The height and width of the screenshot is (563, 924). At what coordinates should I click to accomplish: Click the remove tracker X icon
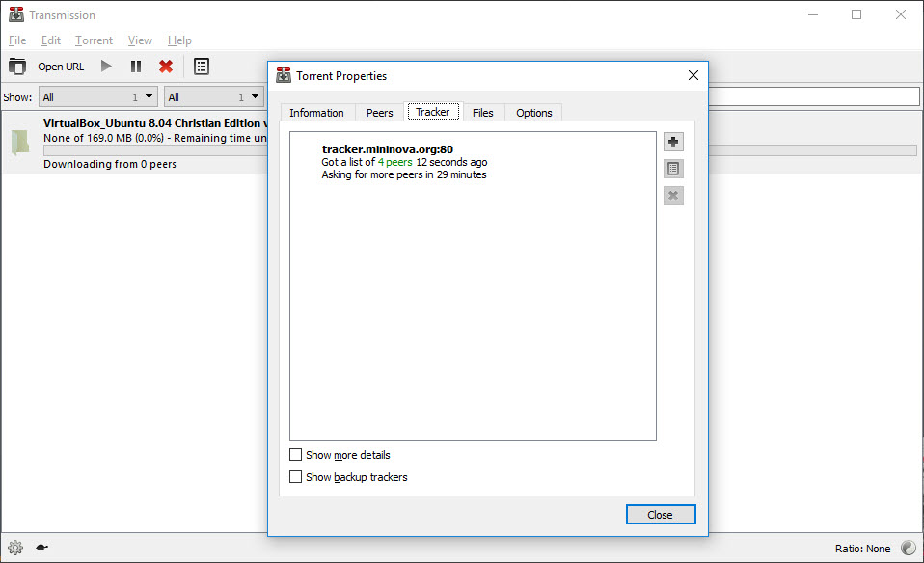[673, 196]
